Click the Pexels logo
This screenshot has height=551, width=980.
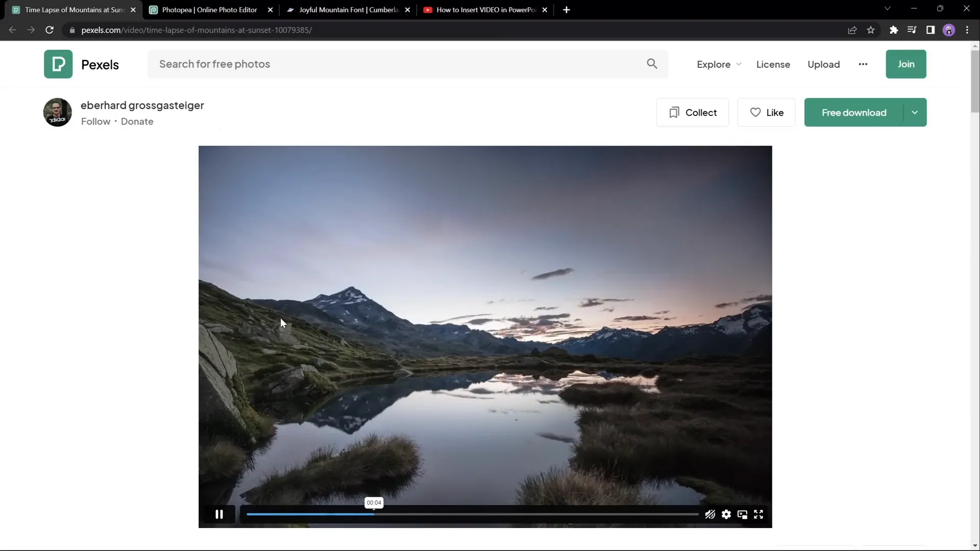(x=82, y=64)
